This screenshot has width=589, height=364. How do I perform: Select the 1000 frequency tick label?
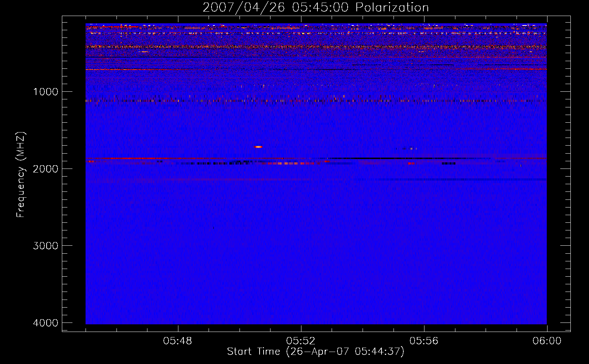pyautogui.click(x=46, y=91)
